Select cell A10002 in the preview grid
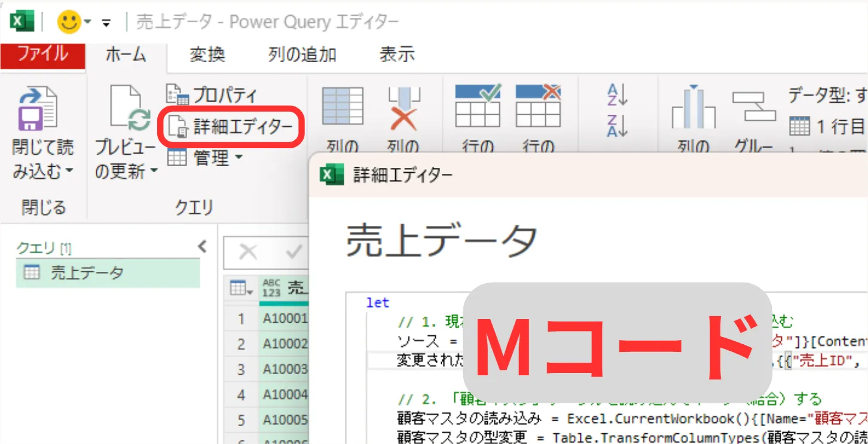The image size is (868, 444). (285, 344)
